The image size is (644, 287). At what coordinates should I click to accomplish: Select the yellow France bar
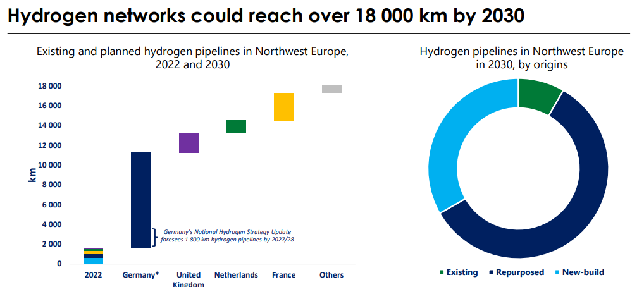tap(284, 107)
